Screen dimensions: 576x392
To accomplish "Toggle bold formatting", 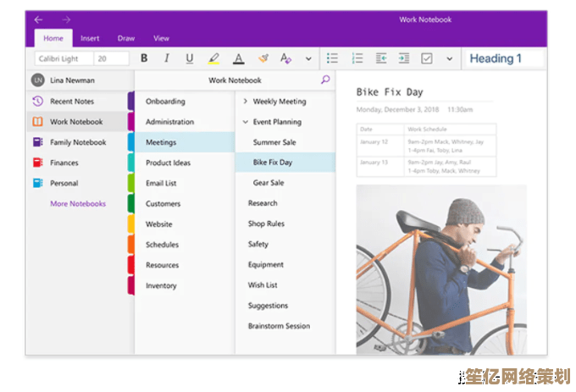I will click(x=144, y=58).
